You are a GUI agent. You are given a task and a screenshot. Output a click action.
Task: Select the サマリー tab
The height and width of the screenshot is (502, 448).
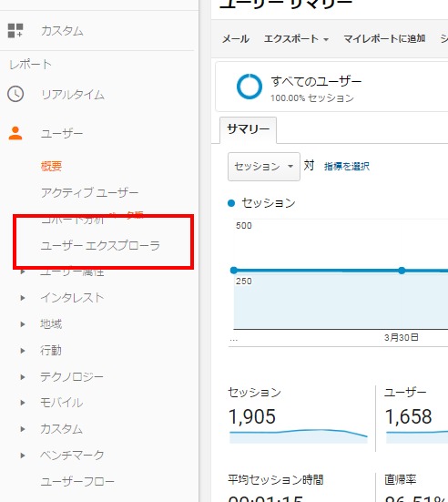(249, 129)
